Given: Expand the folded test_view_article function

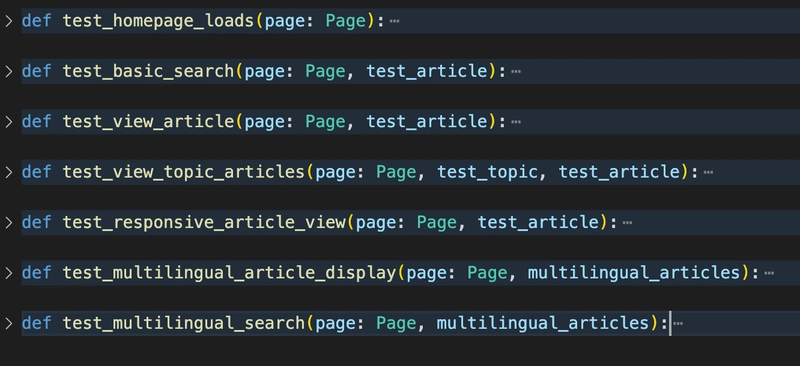Looking at the screenshot, I should click(8, 122).
